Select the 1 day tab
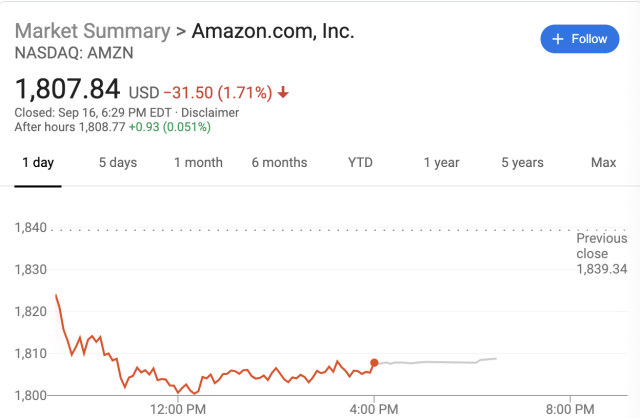This screenshot has width=640, height=418. point(37,163)
